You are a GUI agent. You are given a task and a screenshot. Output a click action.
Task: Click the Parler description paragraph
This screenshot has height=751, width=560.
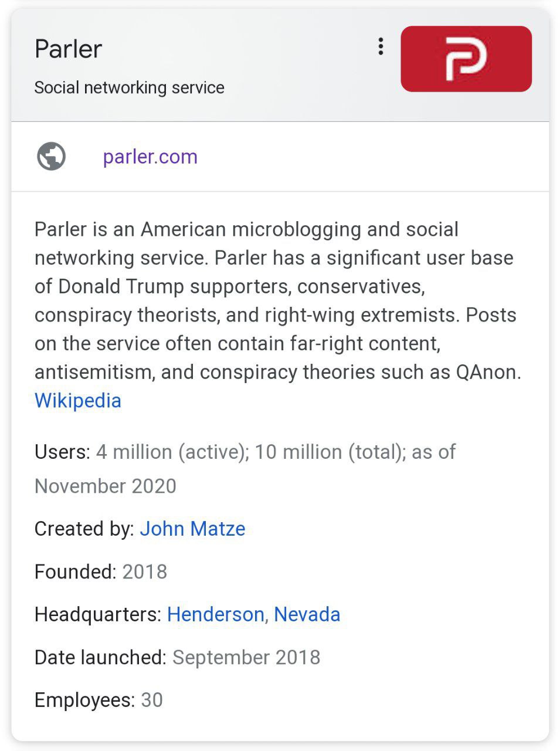pos(276,300)
